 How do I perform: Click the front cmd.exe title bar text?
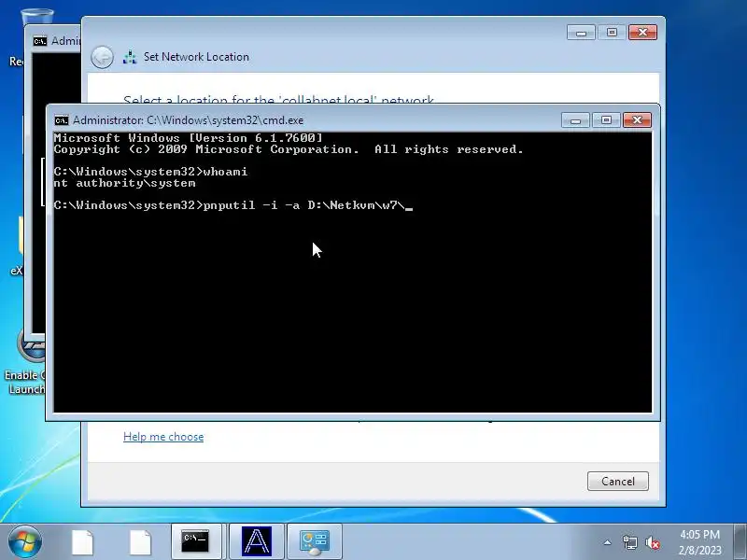pos(189,120)
